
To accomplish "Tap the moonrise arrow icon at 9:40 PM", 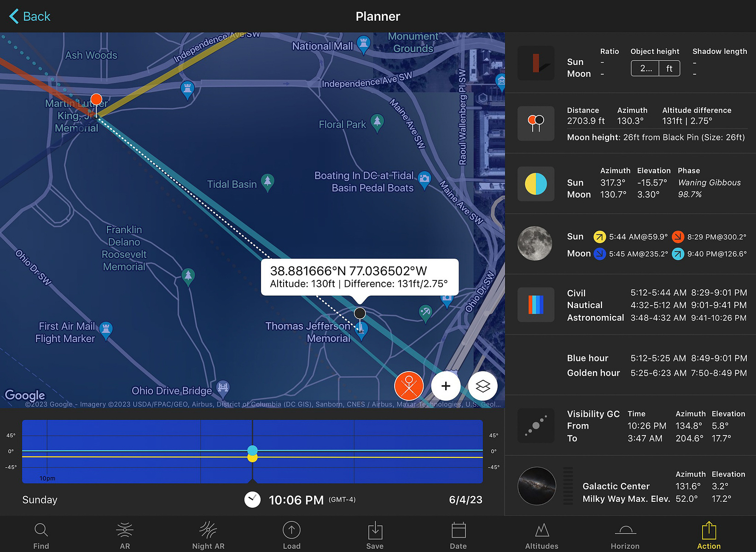I will 678,254.
